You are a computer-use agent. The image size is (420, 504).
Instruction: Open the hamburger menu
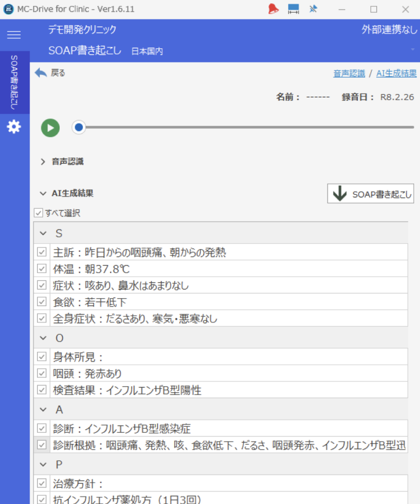(x=14, y=35)
